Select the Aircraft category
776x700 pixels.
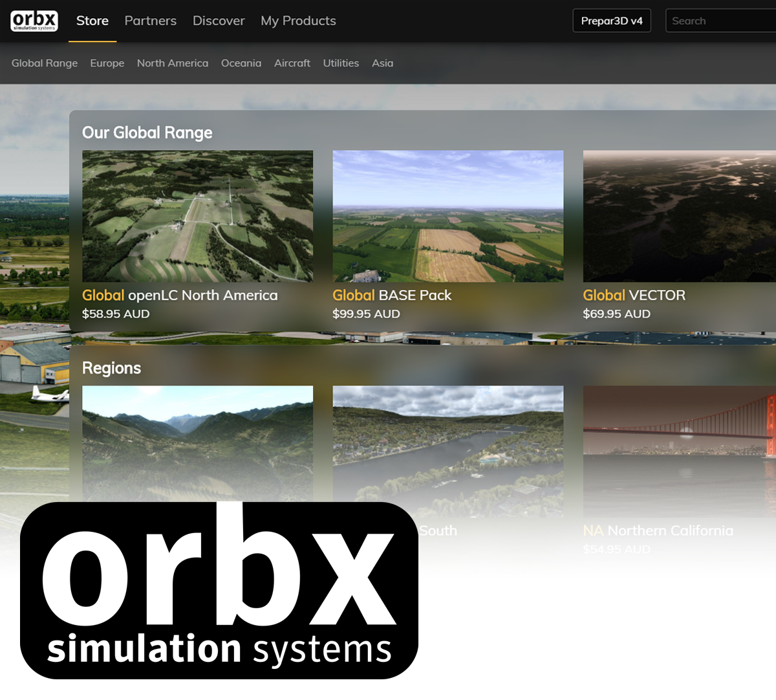click(292, 63)
